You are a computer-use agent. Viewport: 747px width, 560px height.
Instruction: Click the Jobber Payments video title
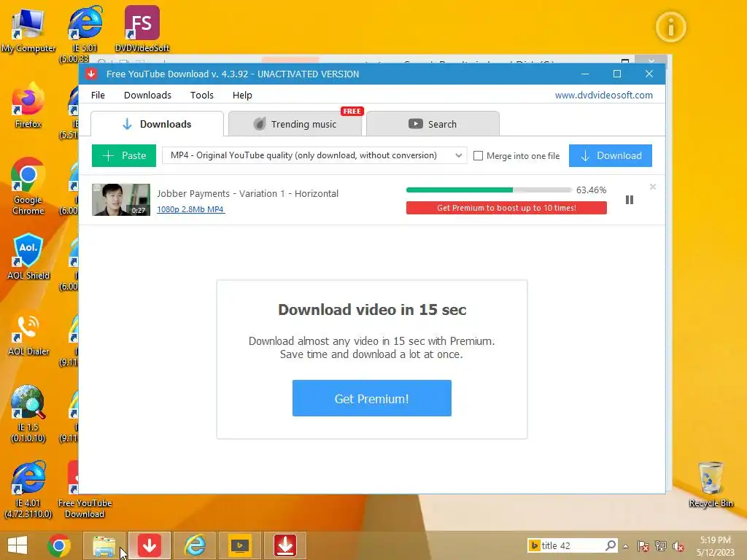pyautogui.click(x=248, y=194)
